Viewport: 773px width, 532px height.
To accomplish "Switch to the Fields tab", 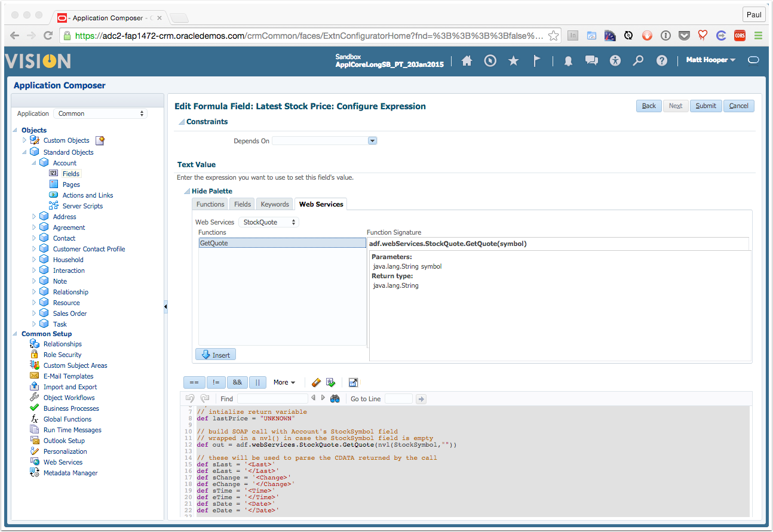I will [243, 204].
